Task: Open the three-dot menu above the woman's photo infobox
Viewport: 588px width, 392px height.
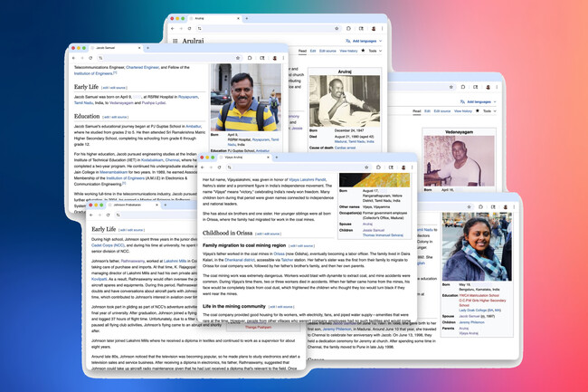Action: pos(514,207)
